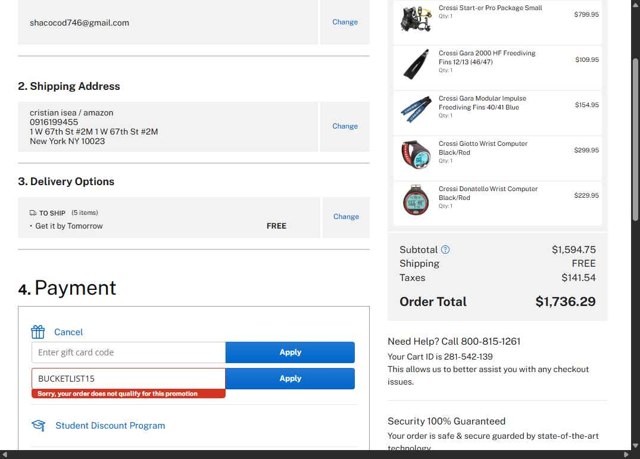Click the Your Cart ID is 281-542-139 text

pyautogui.click(x=440, y=357)
